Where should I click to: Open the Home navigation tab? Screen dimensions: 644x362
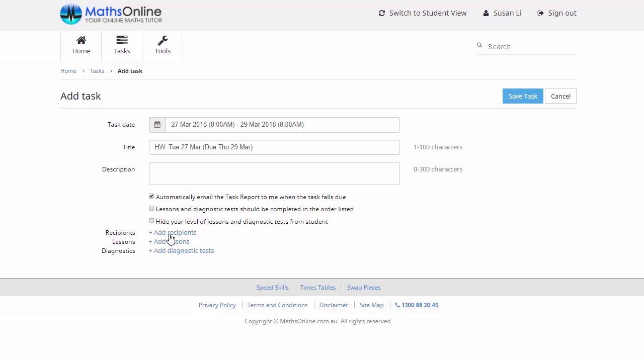81,46
